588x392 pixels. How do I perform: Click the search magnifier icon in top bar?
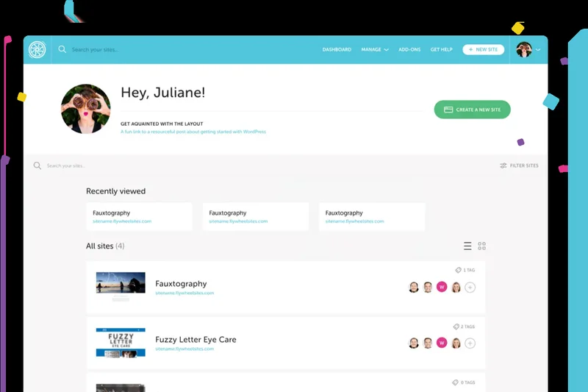(x=62, y=49)
